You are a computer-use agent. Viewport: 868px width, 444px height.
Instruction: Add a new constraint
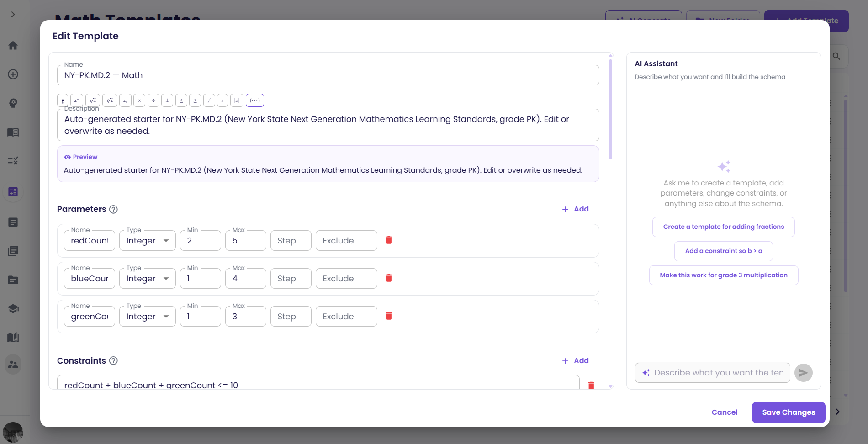pos(575,361)
